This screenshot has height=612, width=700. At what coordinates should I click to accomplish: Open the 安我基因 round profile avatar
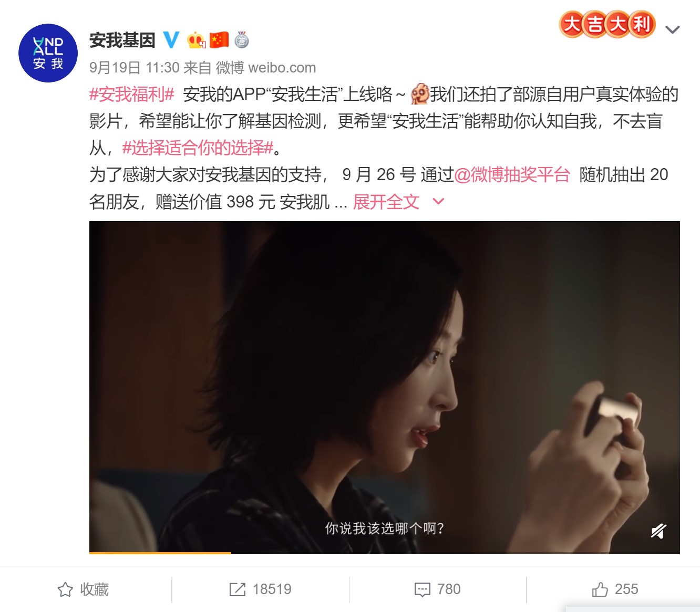coord(48,53)
